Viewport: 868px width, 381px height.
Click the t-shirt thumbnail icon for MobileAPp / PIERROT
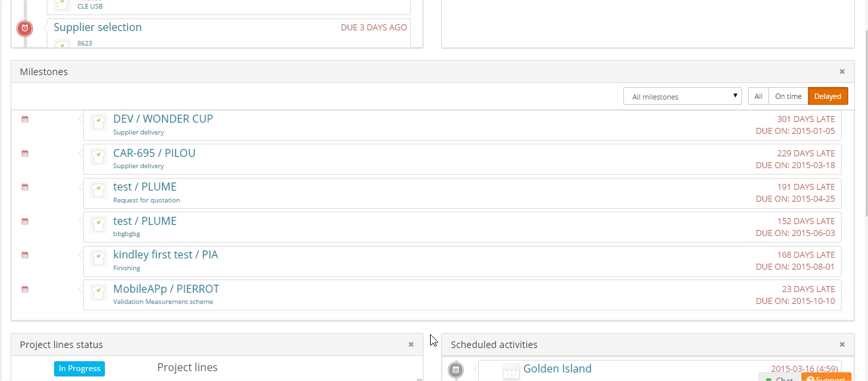click(x=98, y=292)
